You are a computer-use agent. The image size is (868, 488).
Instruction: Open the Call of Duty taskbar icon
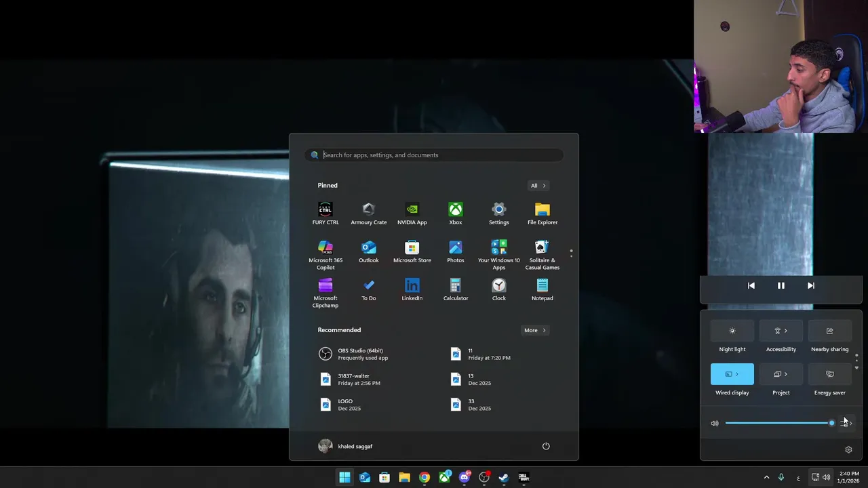(524, 477)
